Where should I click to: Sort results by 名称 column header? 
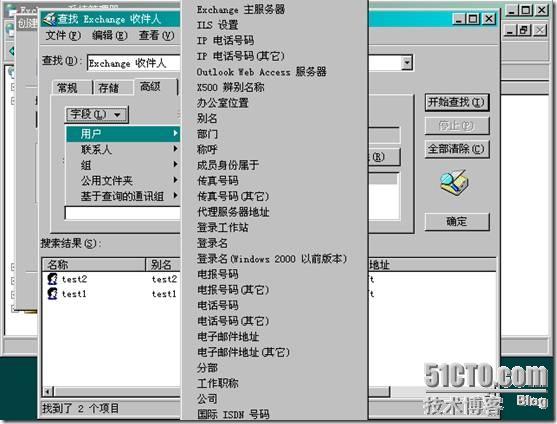94,265
